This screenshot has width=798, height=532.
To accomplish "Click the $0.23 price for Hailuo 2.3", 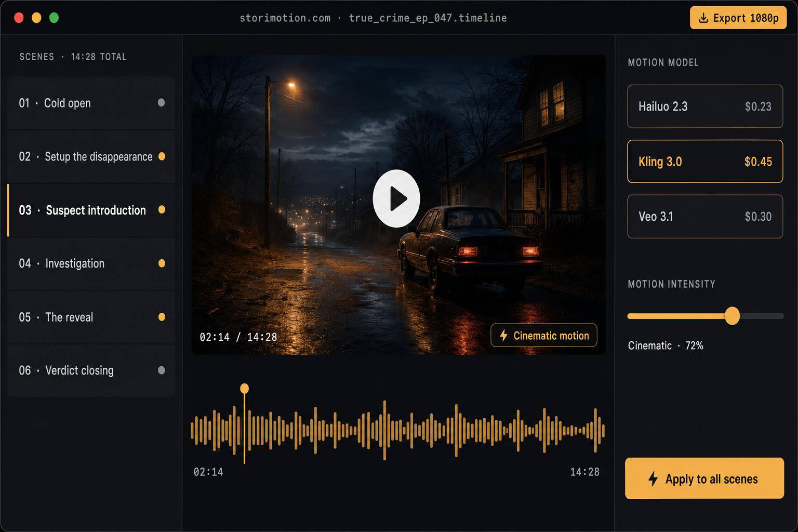I will (x=758, y=107).
